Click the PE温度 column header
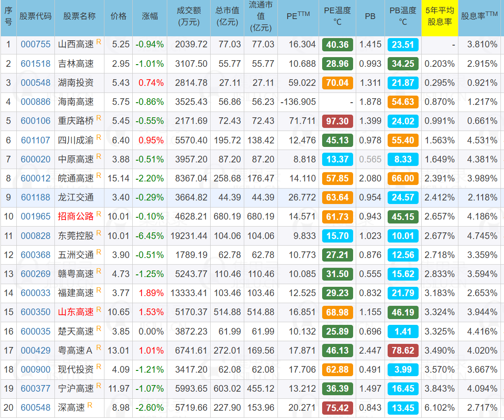Screen dimensions: 504x420 point(337,16)
